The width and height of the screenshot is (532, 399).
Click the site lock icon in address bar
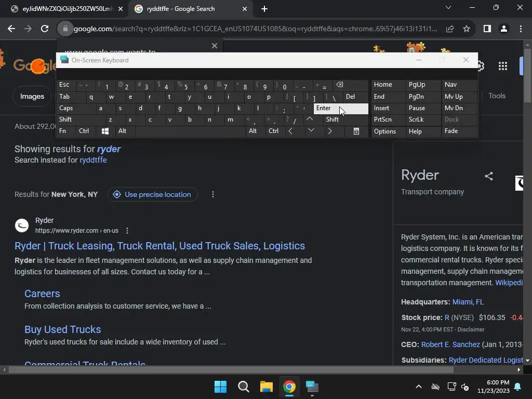click(x=65, y=29)
